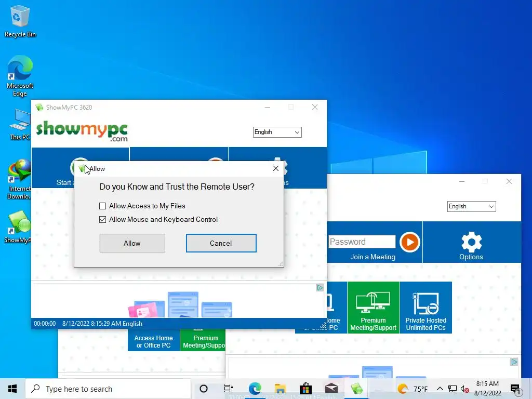Minimize the front ShowMyPC 3620 window
This screenshot has height=399, width=532.
click(x=268, y=107)
